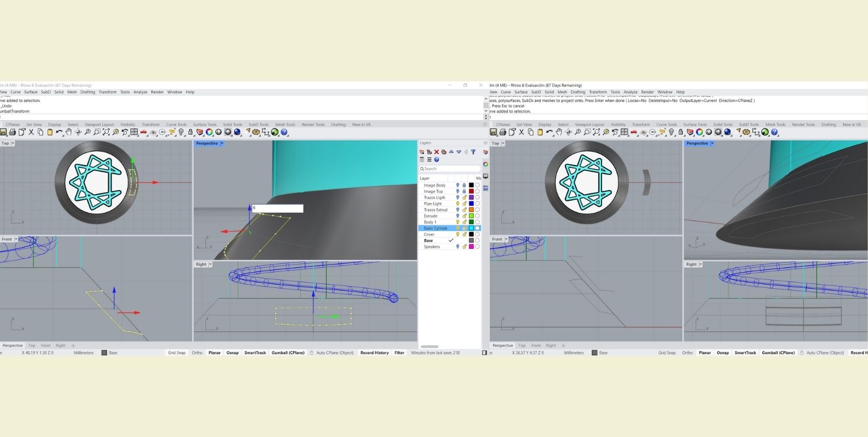Toggle visibility bulb of Cover layer

pyautogui.click(x=457, y=234)
